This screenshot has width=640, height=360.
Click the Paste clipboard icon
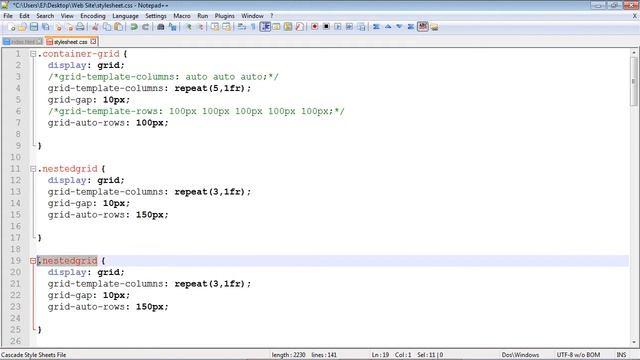click(x=118, y=27)
